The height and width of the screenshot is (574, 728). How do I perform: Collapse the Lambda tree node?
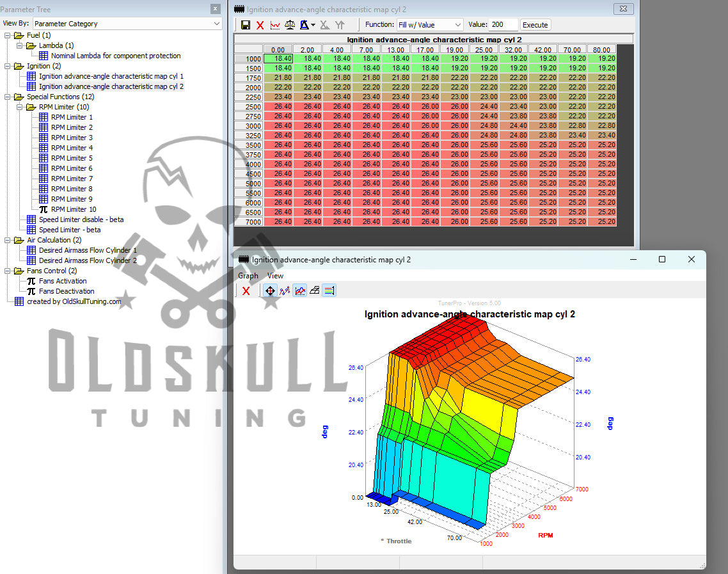point(19,45)
